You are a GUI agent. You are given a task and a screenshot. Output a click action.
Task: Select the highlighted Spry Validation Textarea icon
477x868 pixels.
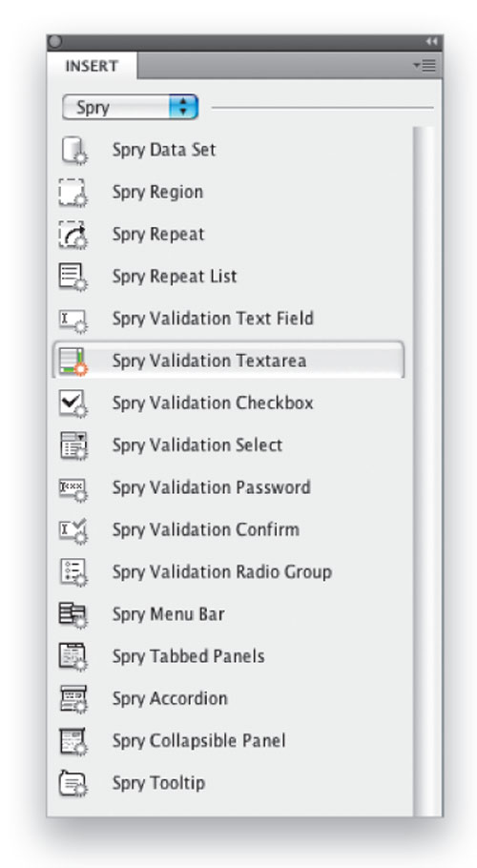(73, 362)
